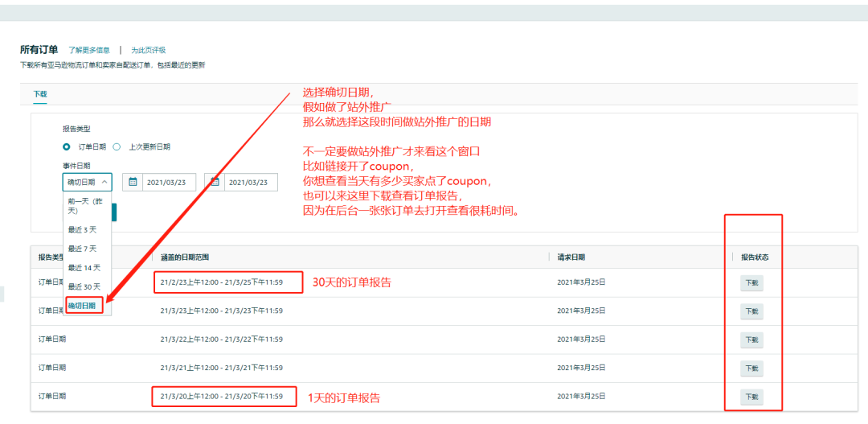Choose 最近 7 天 option
868x424 pixels.
84,249
